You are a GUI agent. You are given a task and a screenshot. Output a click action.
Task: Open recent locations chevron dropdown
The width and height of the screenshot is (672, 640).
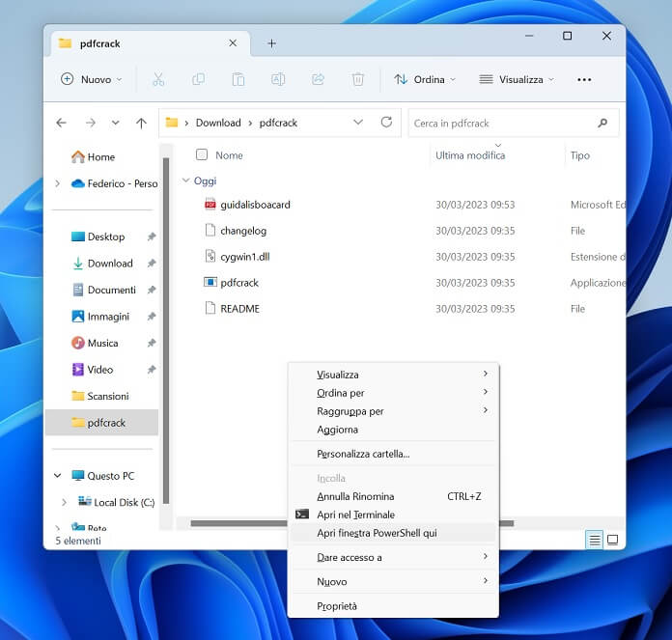pos(115,123)
